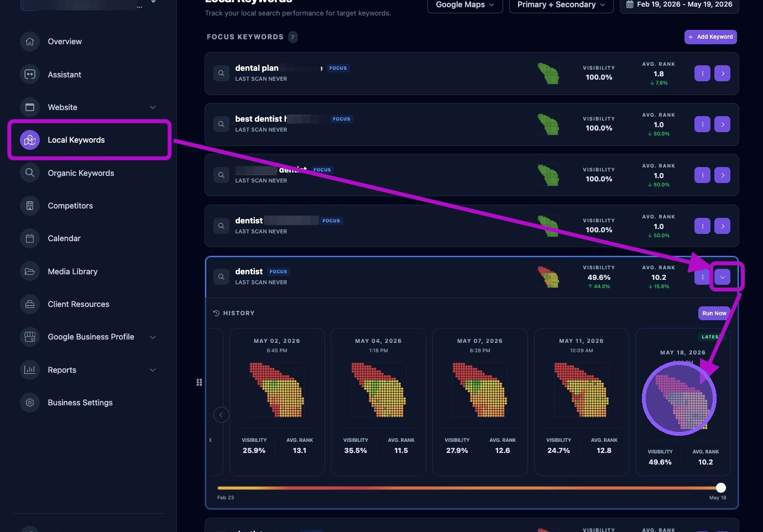Click search icon on dental plan row
Screen dimensions: 763x532
[x=221, y=74]
